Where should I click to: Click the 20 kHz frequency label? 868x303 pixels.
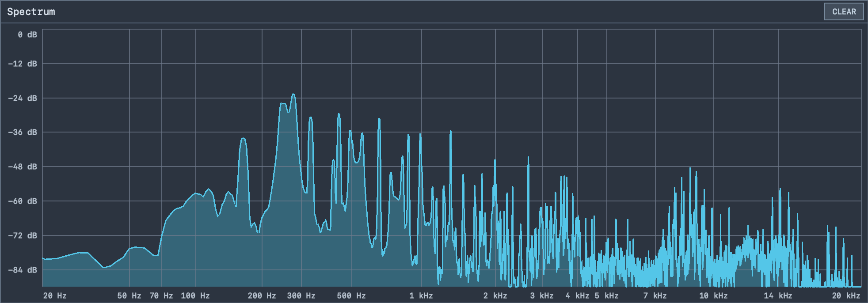tap(846, 295)
